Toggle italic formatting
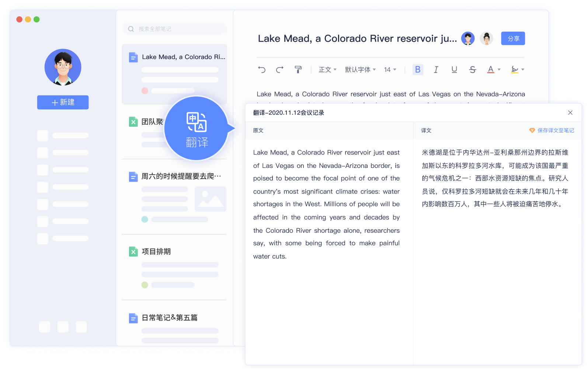This screenshot has width=588, height=371. pyautogui.click(x=436, y=70)
